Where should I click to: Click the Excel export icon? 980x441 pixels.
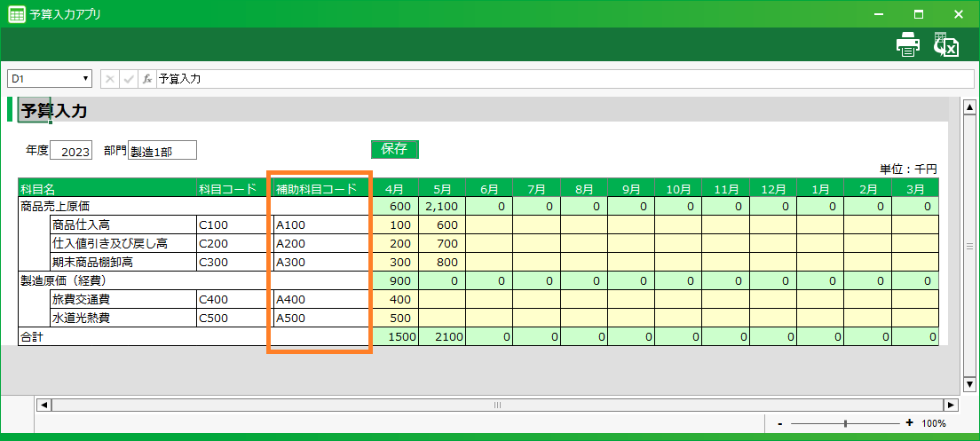(x=946, y=45)
